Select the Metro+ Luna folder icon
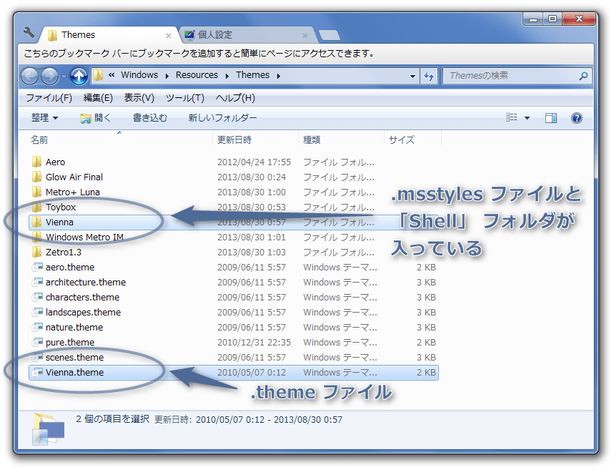614x470 pixels. coord(37,192)
